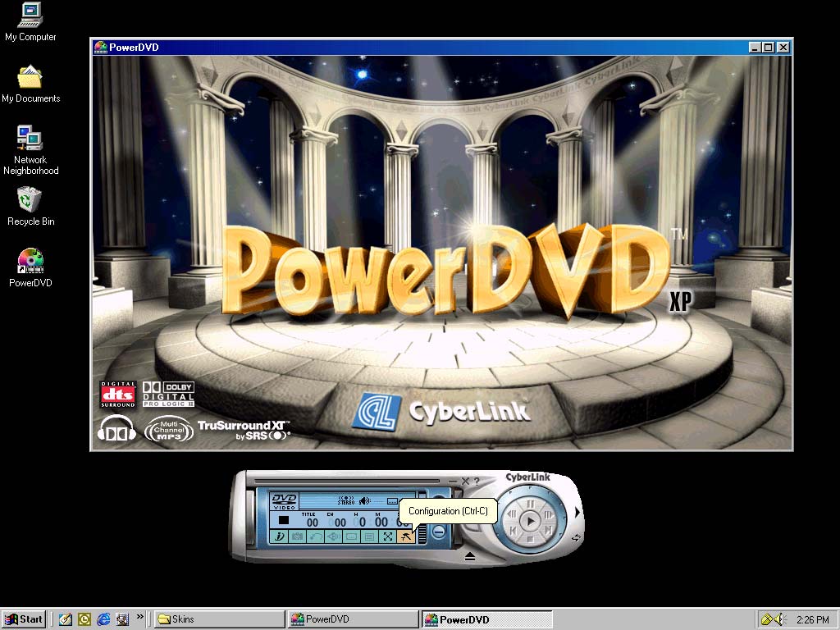
Task: Open the Start menu
Action: pos(24,619)
